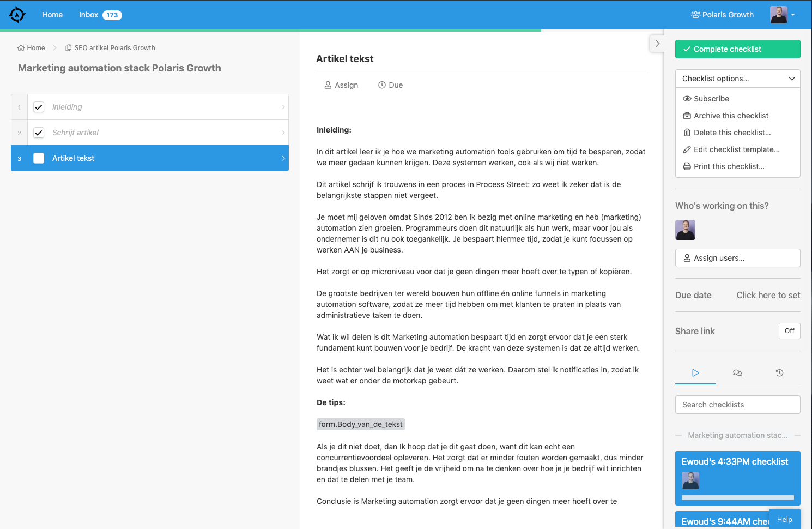Click the SEO artikel template copy icon
The width and height of the screenshot is (812, 529).
coord(69,48)
